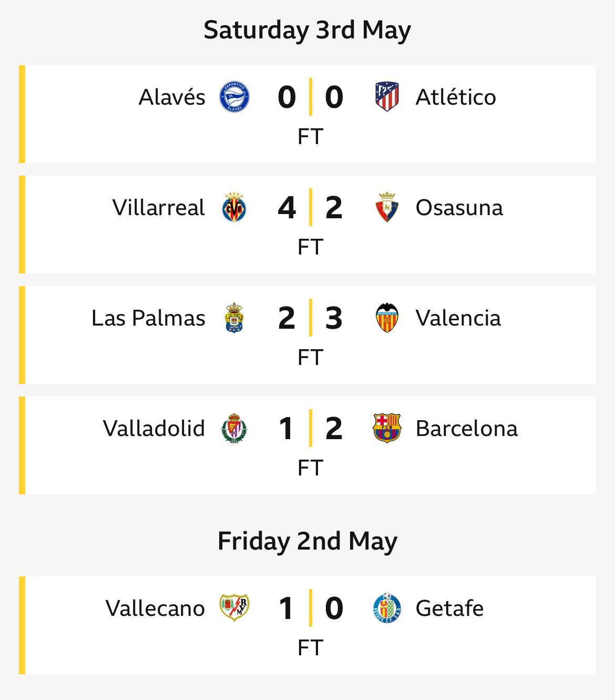Open the Alavés team name link
The width and height of the screenshot is (615, 700).
[x=172, y=97]
